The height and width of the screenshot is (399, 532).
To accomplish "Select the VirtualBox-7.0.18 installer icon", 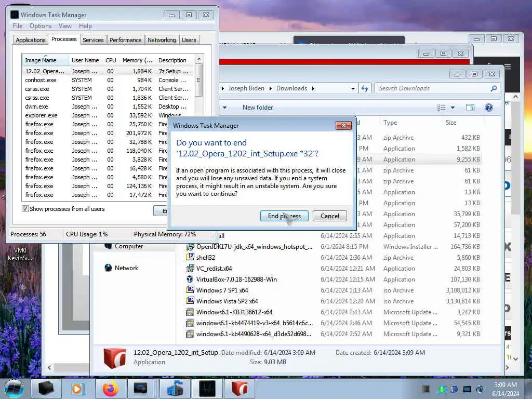I will click(x=190, y=279).
